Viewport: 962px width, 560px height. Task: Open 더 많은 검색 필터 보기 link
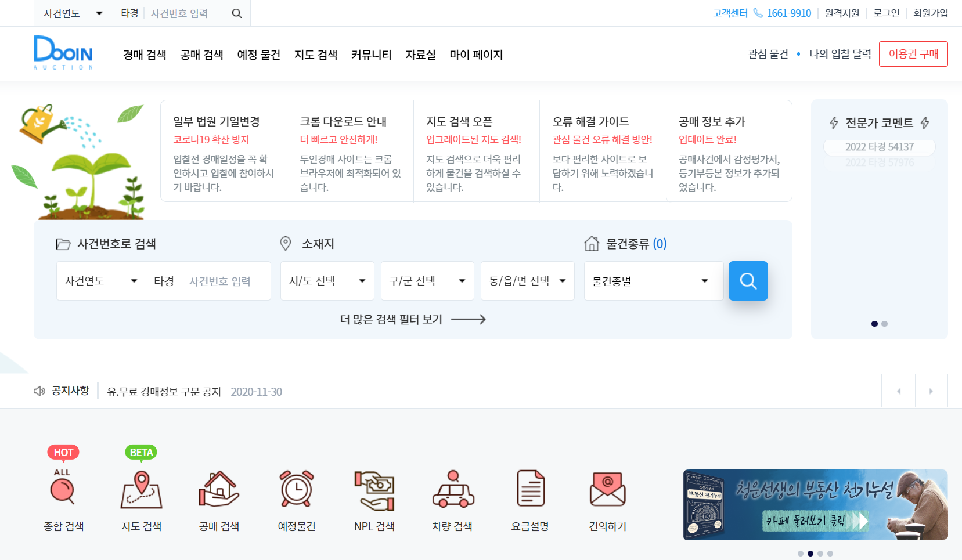[391, 319]
